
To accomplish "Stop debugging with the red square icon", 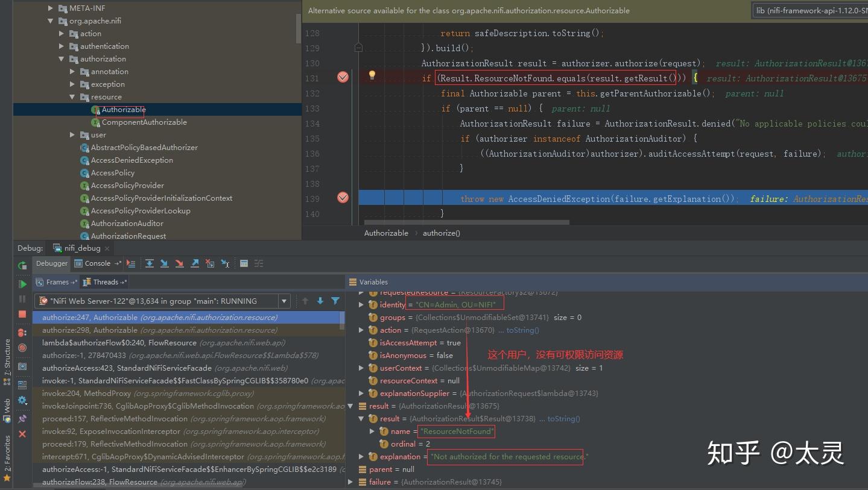I will 22,314.
